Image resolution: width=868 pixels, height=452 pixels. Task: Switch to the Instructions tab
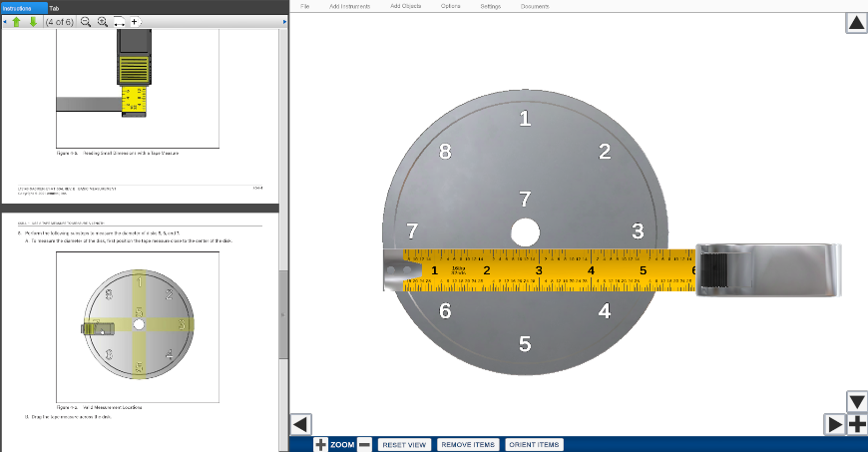[18, 7]
